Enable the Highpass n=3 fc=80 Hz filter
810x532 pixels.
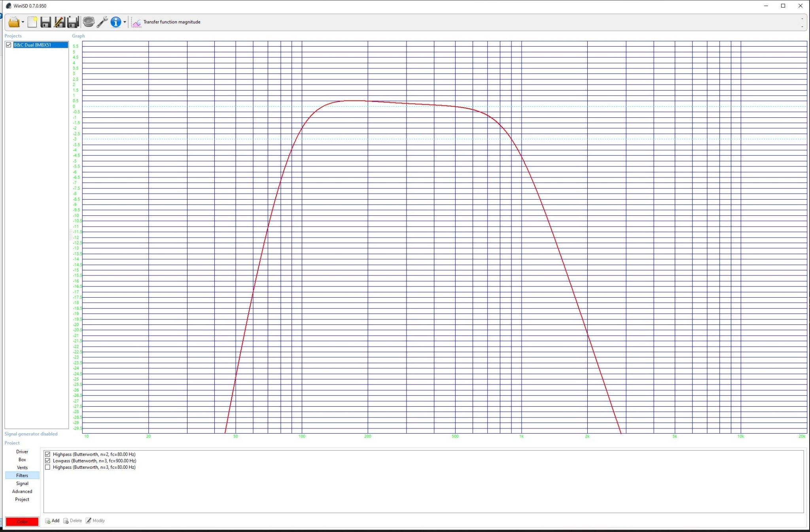(47, 467)
